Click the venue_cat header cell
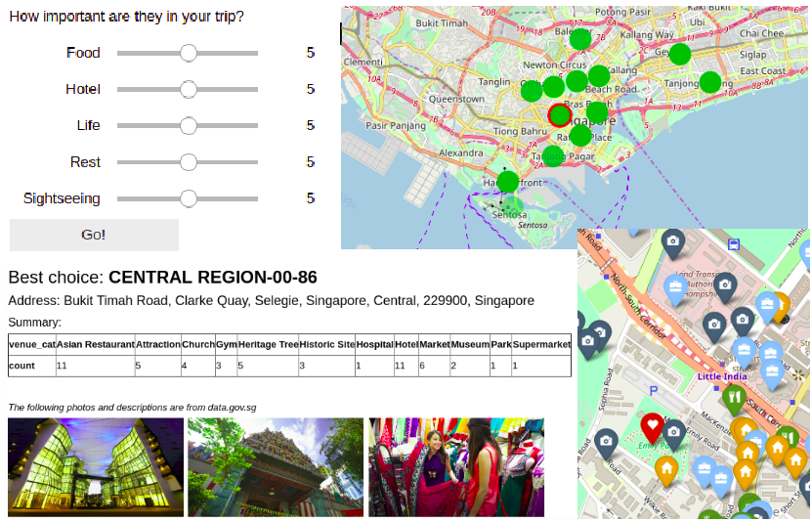Viewport: 812px width, 522px height. coord(32,344)
